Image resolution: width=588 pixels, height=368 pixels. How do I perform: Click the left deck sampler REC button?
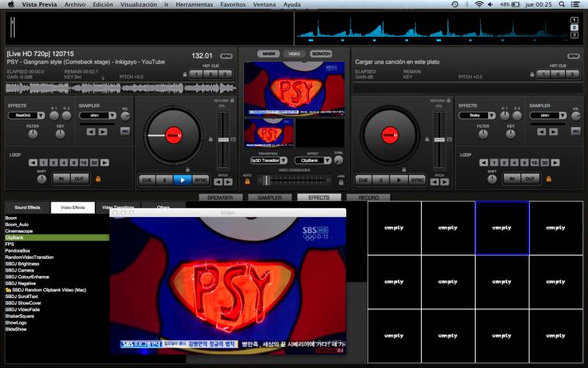125,131
